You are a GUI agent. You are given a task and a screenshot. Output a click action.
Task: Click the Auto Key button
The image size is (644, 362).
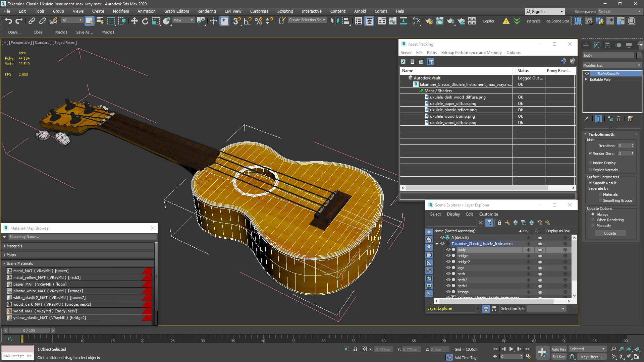(x=559, y=349)
